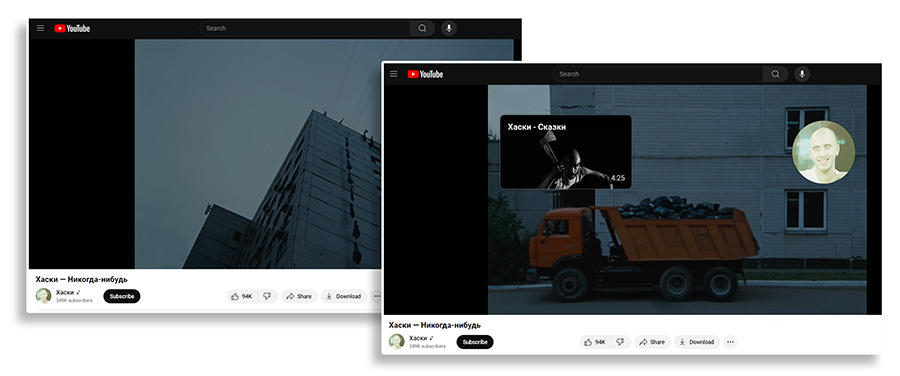The image size is (900, 376).
Task: Click Share button in front window
Action: (x=652, y=342)
